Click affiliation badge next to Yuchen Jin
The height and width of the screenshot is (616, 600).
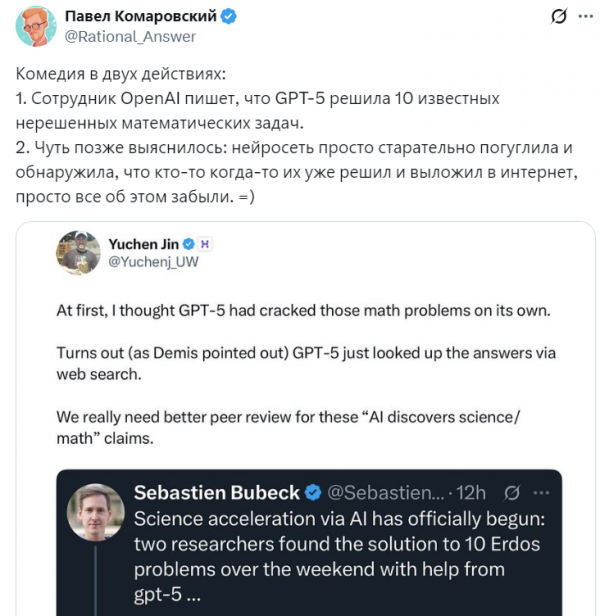point(204,243)
